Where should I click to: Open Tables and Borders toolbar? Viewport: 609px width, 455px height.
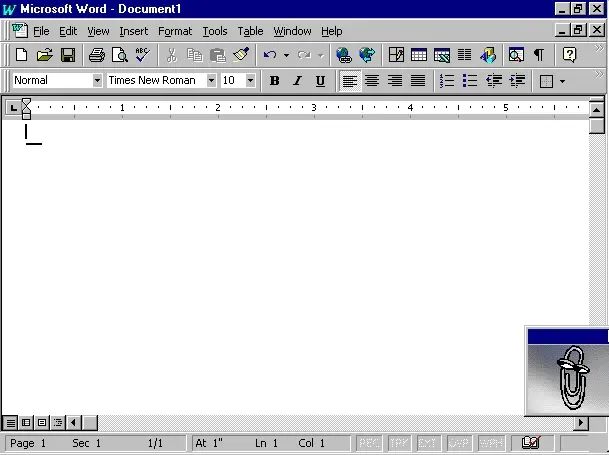point(396,55)
